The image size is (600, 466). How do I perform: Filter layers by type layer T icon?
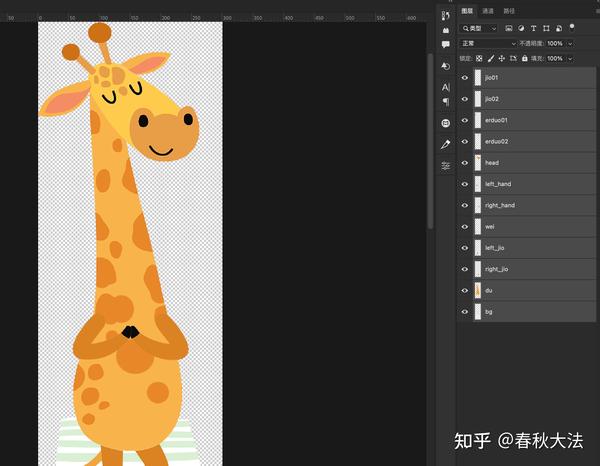coord(533,28)
